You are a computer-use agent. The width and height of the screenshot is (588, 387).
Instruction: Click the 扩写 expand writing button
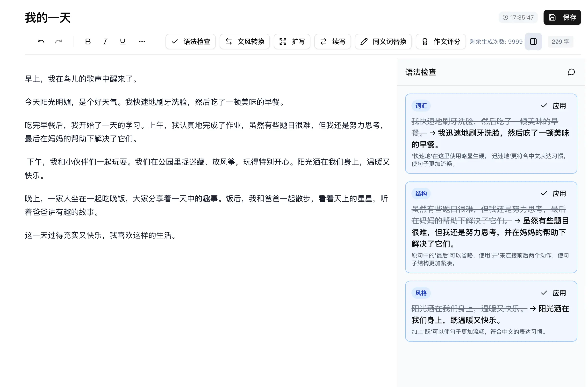tap(292, 41)
